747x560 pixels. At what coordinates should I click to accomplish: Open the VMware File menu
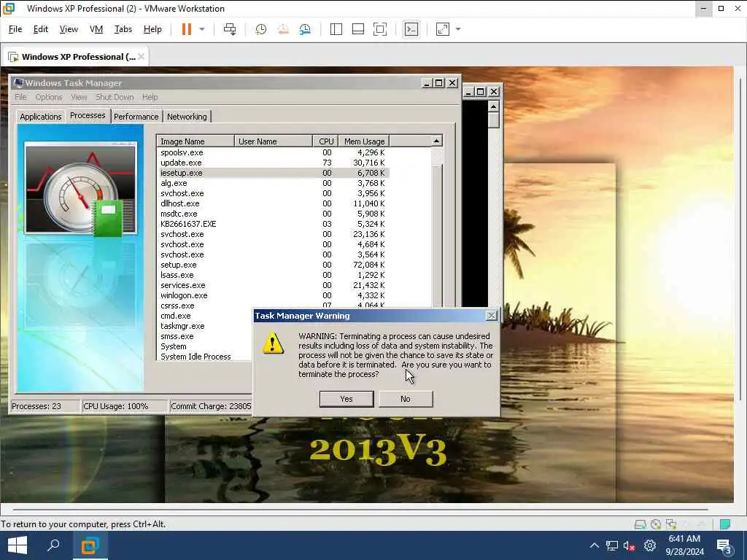pyautogui.click(x=15, y=29)
